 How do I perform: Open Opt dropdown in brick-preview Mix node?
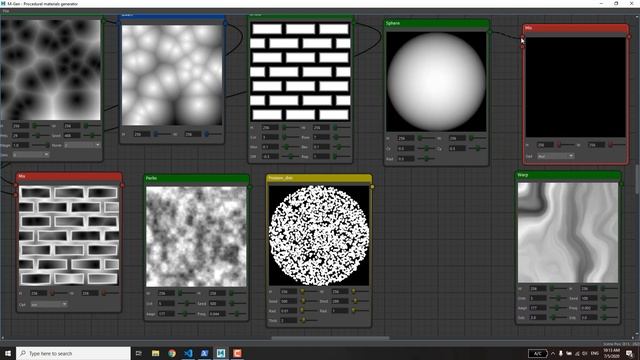49,304
